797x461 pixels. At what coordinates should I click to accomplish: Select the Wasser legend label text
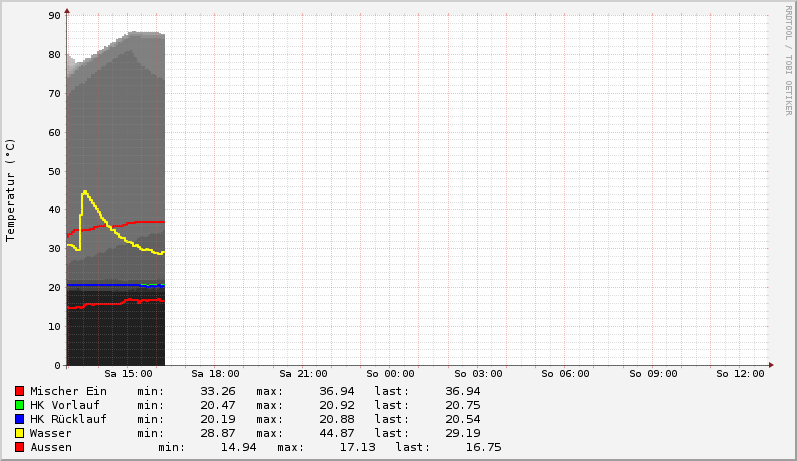click(x=51, y=433)
